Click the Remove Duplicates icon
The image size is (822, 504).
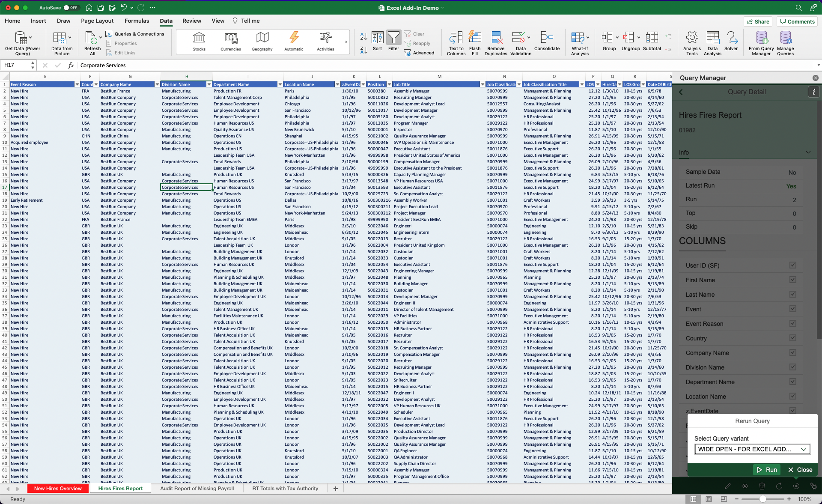click(496, 39)
